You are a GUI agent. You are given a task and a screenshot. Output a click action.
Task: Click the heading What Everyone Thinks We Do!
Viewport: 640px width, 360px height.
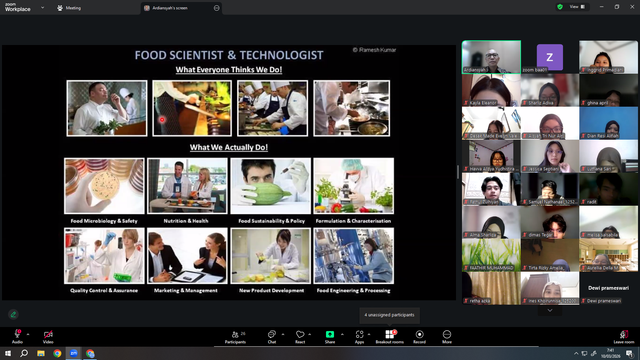[x=229, y=70]
